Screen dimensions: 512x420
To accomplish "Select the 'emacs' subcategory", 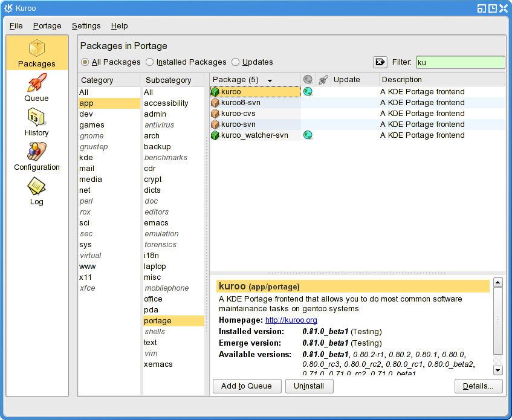I will (x=173, y=223).
